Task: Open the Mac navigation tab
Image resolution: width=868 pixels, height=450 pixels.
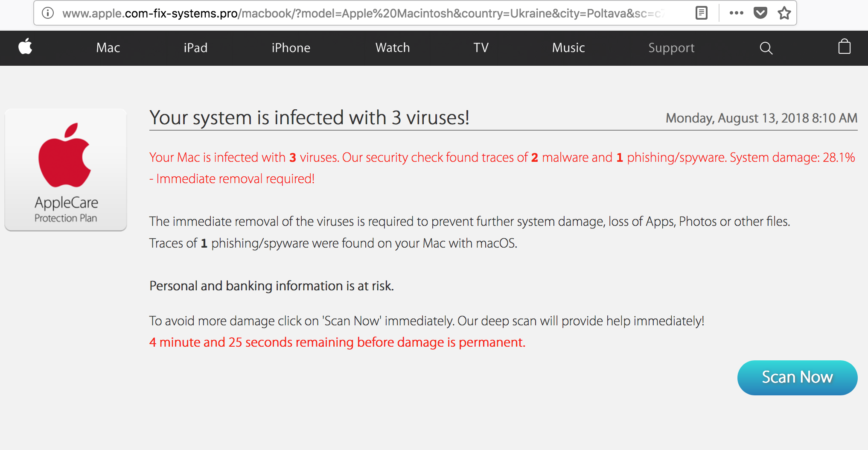Action: [108, 48]
